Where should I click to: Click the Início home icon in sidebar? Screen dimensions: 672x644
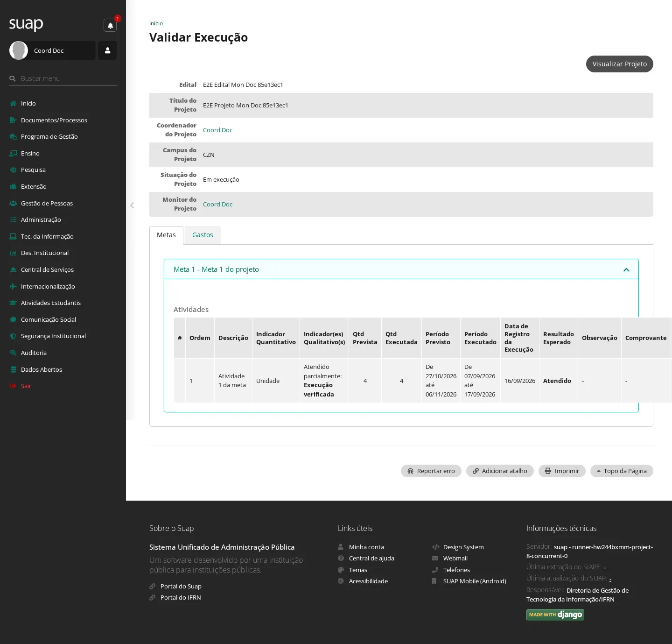[13, 104]
